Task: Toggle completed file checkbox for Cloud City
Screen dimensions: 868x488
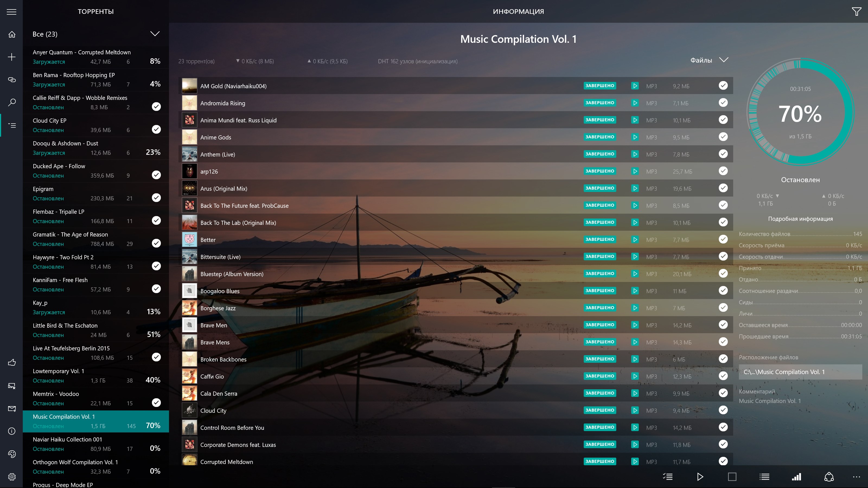Action: tap(723, 410)
